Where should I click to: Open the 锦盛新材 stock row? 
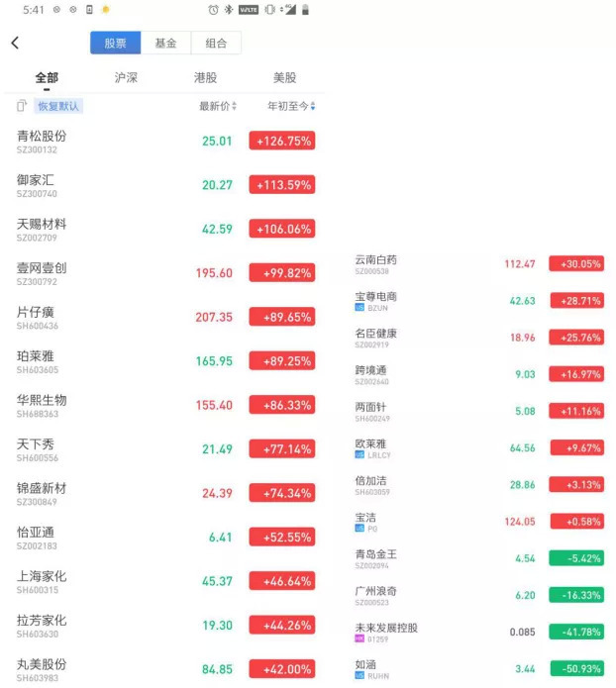165,493
